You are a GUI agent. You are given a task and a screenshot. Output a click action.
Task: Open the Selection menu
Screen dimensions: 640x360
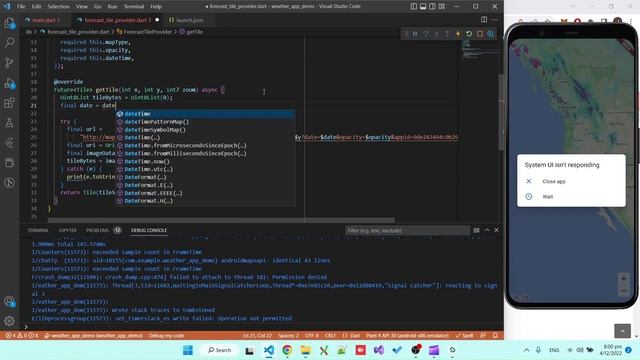coord(58,7)
